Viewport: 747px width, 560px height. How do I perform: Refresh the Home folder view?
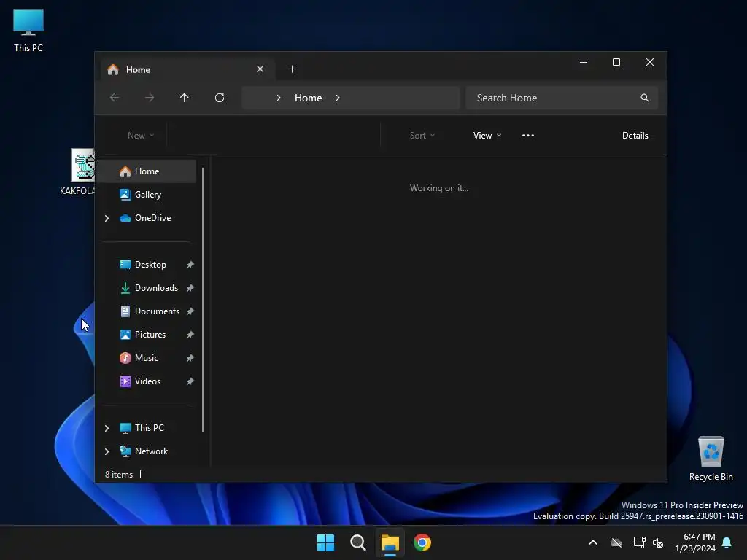point(219,98)
